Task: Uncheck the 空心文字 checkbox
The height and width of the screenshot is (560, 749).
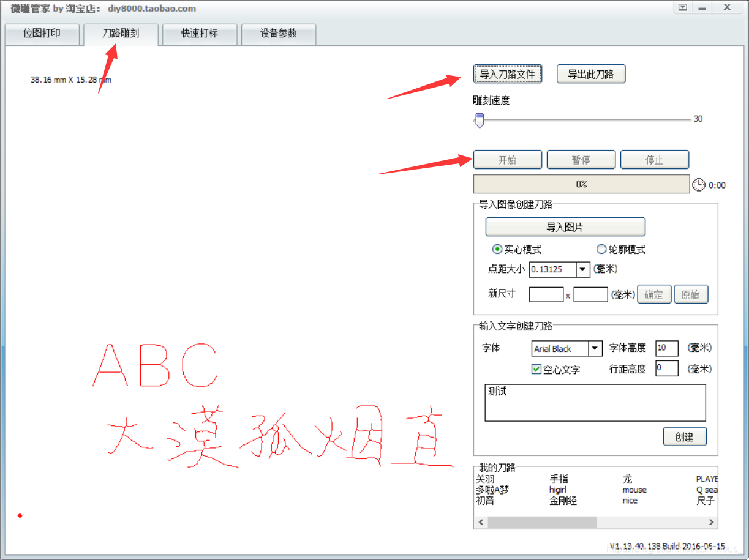Action: click(536, 369)
